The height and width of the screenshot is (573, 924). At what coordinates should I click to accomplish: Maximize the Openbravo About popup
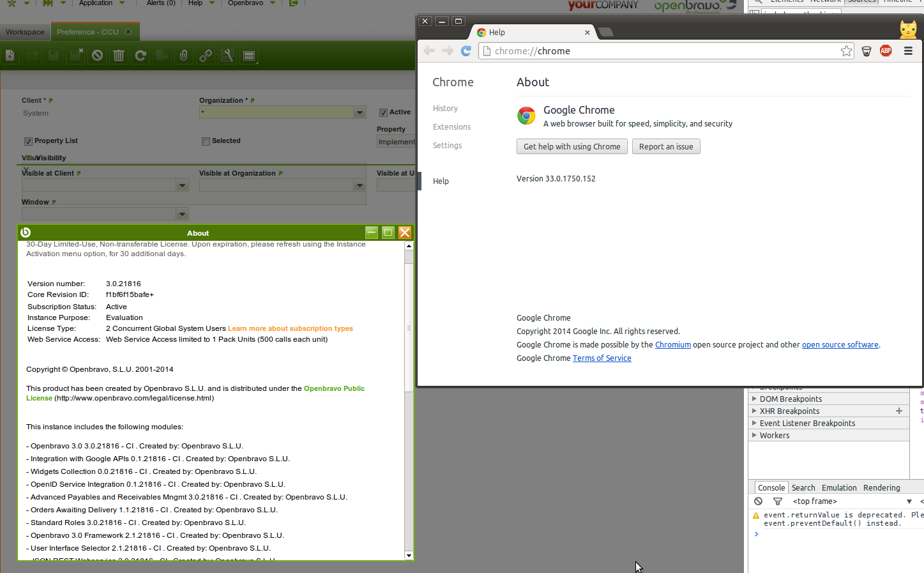[x=388, y=233]
